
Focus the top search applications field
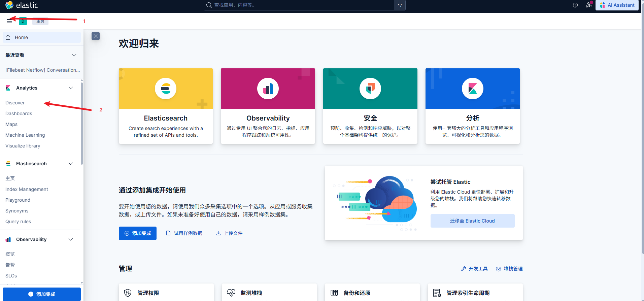300,5
